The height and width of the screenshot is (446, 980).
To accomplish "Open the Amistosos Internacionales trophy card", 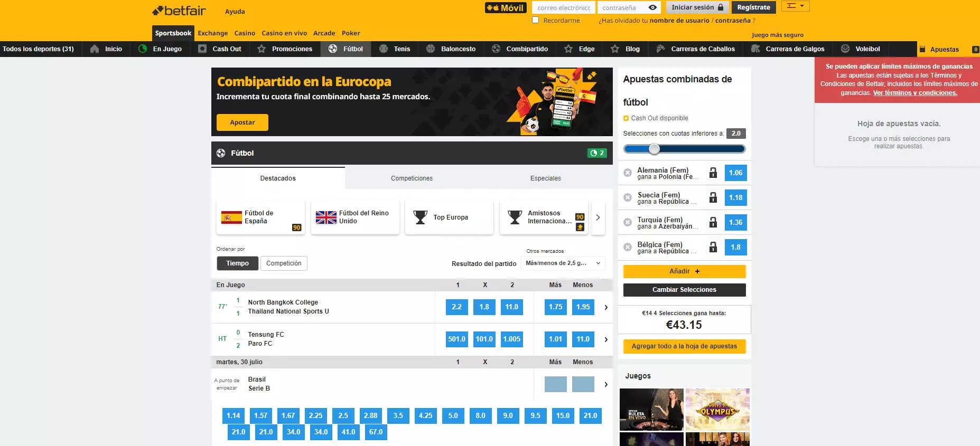I will pyautogui.click(x=544, y=217).
